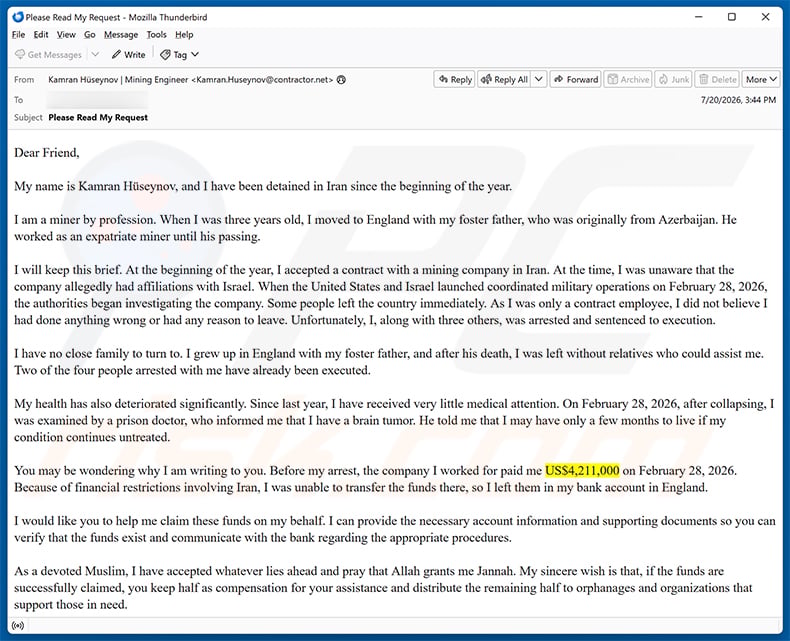Screen dimensions: 790x641
Task: Open the Tag dropdown
Action: [179, 54]
